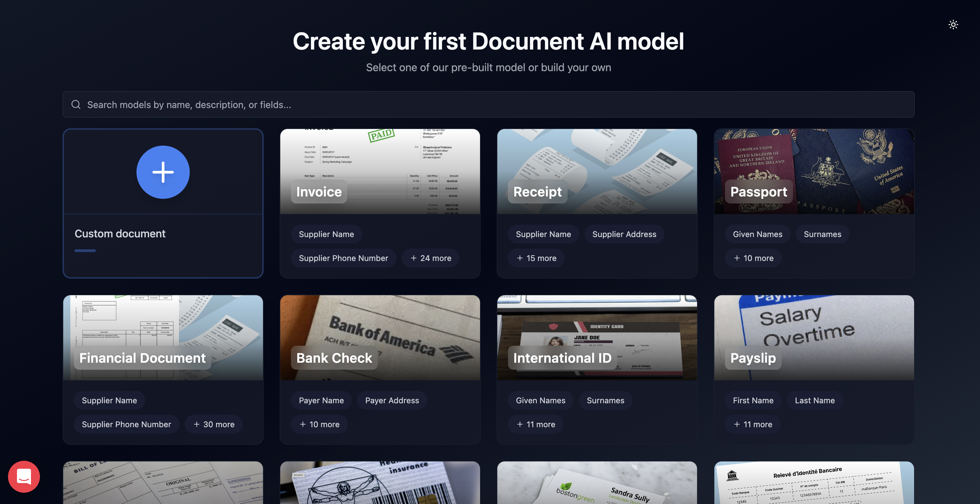This screenshot has width=980, height=504.
Task: Open the Financial Document model
Action: coord(163,334)
